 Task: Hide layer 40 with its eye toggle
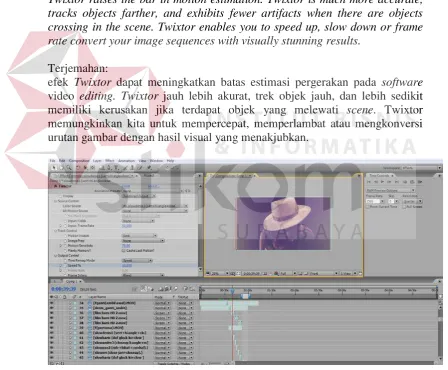[x=52, y=333]
